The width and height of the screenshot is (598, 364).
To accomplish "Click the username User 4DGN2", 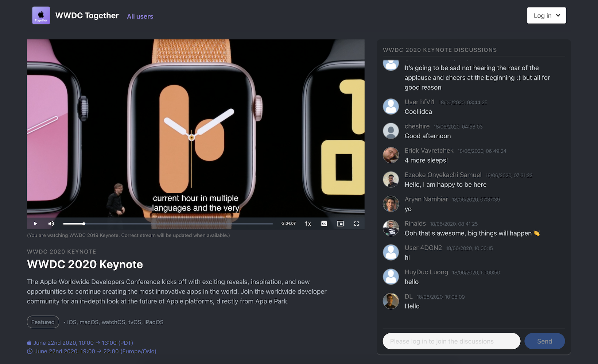I will pyautogui.click(x=423, y=248).
